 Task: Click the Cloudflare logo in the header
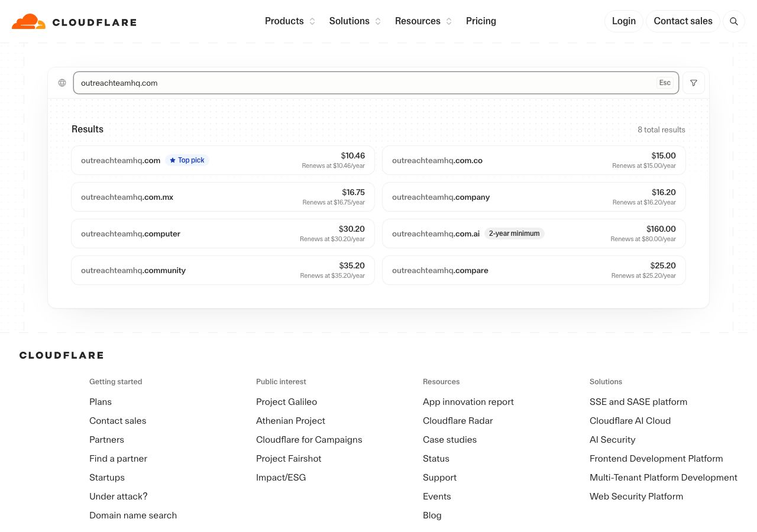coord(74,22)
